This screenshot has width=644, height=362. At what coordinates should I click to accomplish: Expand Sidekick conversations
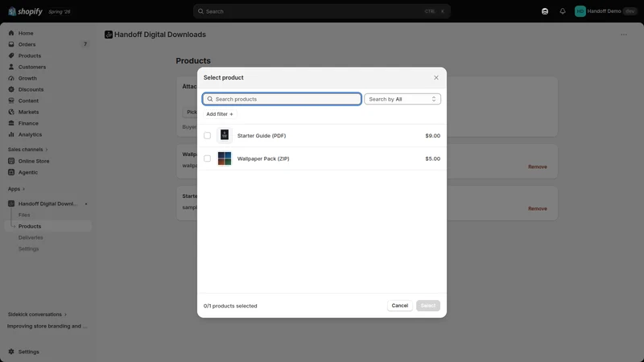tap(37, 315)
